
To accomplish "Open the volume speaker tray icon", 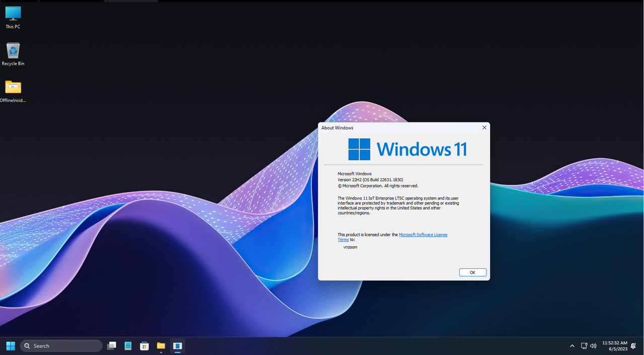I will pyautogui.click(x=593, y=346).
